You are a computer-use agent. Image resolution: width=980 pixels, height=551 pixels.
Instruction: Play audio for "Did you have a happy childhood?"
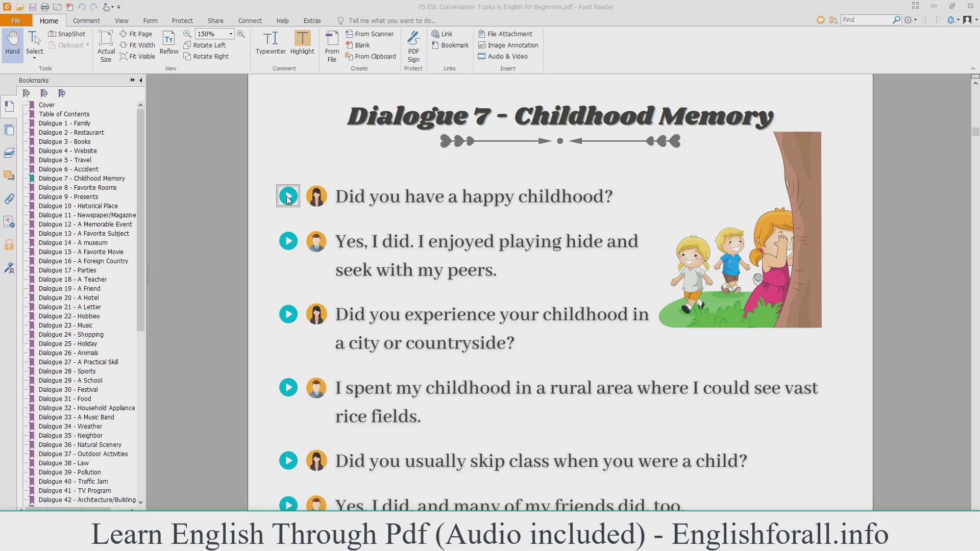288,196
